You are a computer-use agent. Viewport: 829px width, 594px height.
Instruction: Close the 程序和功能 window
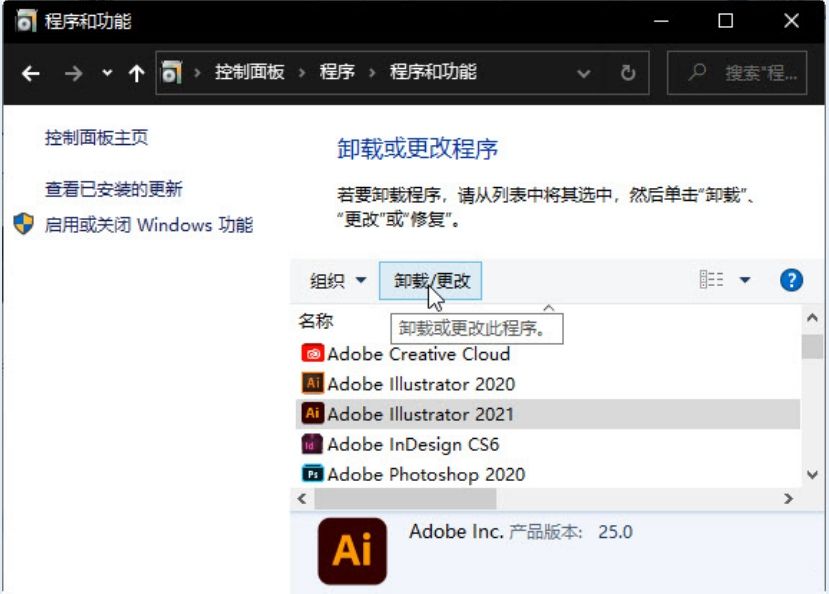point(791,21)
